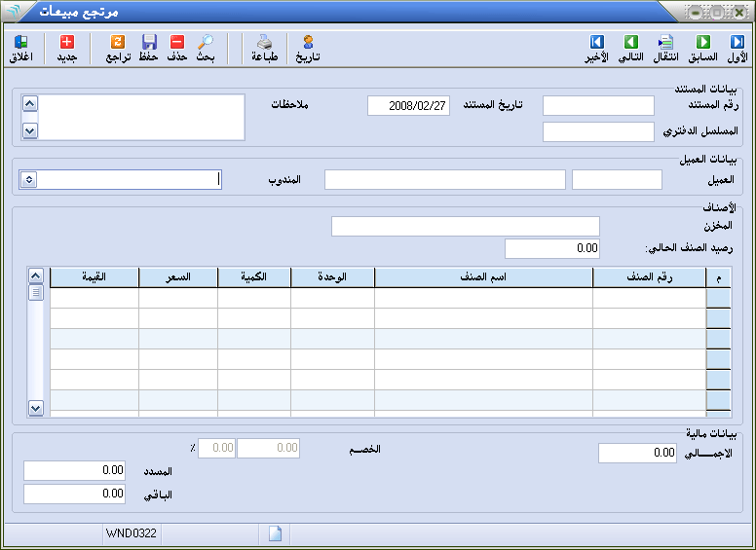Click the جديد (New) record icon
The width and height of the screenshot is (756, 550).
(66, 43)
